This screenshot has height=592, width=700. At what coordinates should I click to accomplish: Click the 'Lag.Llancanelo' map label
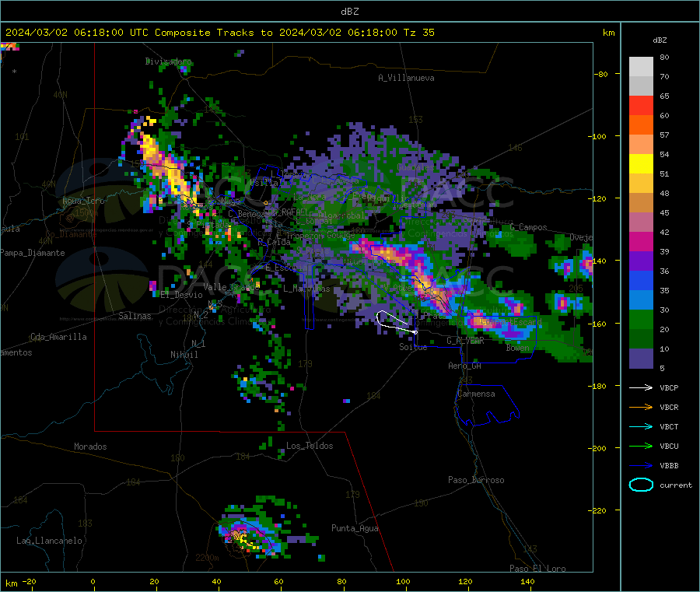coord(49,541)
